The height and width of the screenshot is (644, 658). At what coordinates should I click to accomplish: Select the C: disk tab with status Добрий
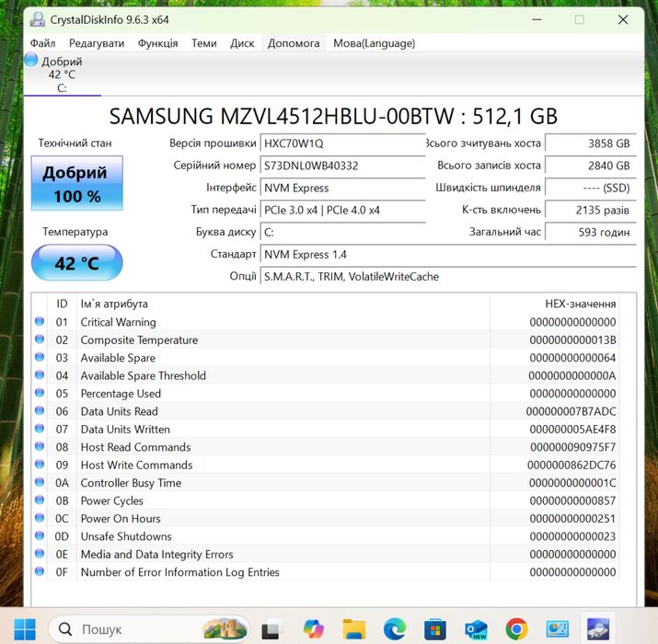point(62,75)
